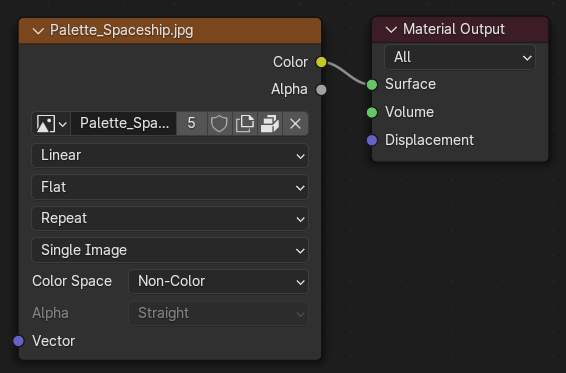Click the purple Displacement input socket
The width and height of the screenshot is (566, 373).
pos(372,140)
